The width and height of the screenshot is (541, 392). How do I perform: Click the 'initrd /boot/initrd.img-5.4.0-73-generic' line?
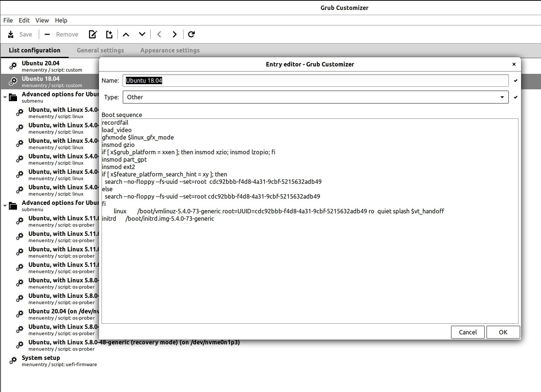[158, 219]
